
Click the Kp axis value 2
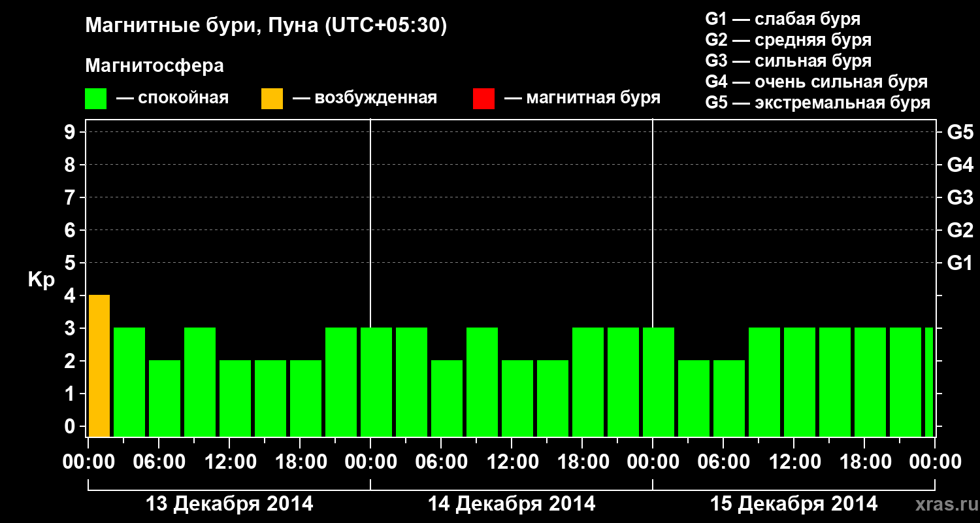point(71,361)
